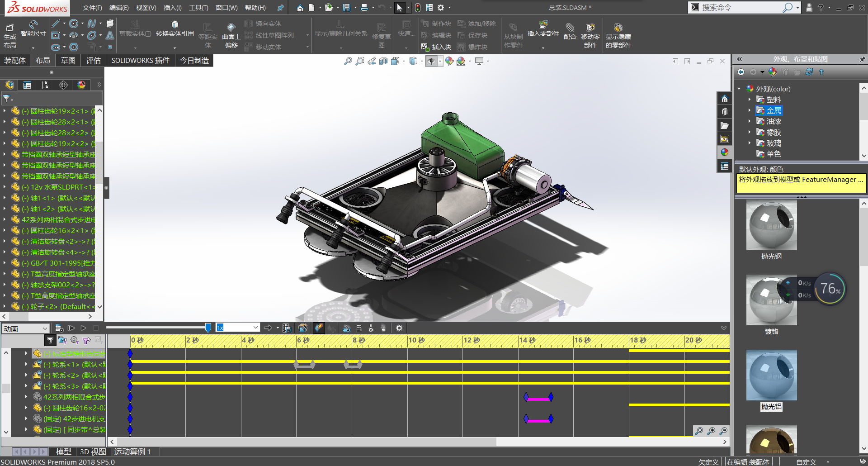
Task: Open the Design Library task pane tab
Action: pyautogui.click(x=725, y=112)
